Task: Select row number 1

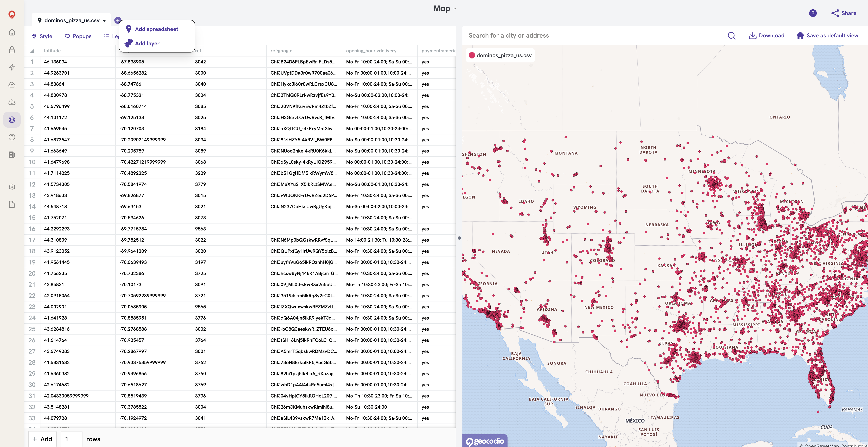Action: coord(32,62)
